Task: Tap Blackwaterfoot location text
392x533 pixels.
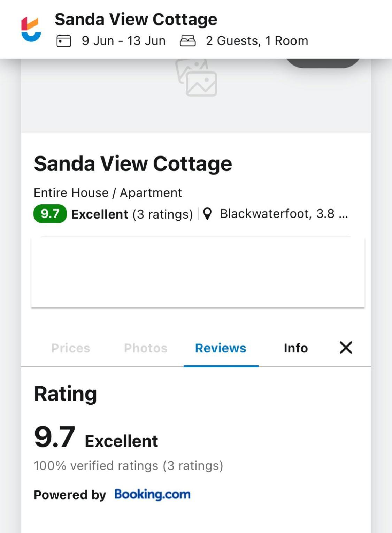Action: pos(284,214)
